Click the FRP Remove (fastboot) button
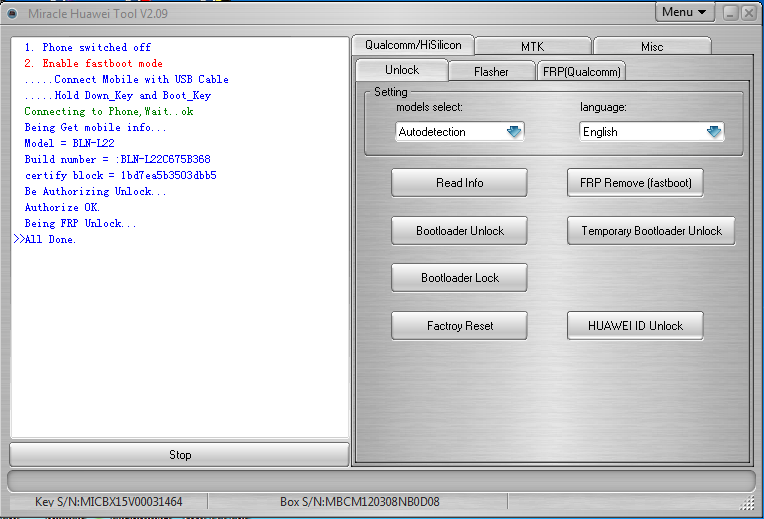Image resolution: width=764 pixels, height=519 pixels. tap(635, 183)
